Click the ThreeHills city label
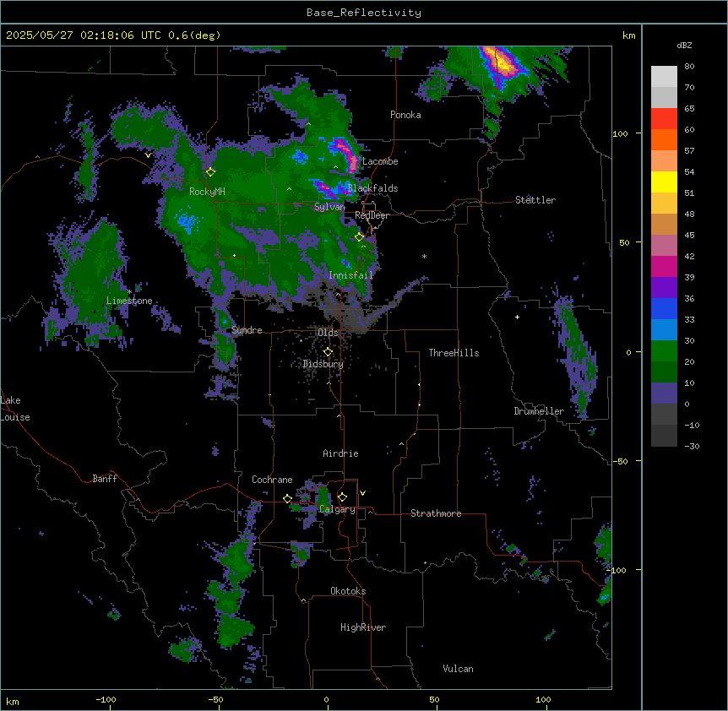Screen dimensions: 728x711 point(454,353)
